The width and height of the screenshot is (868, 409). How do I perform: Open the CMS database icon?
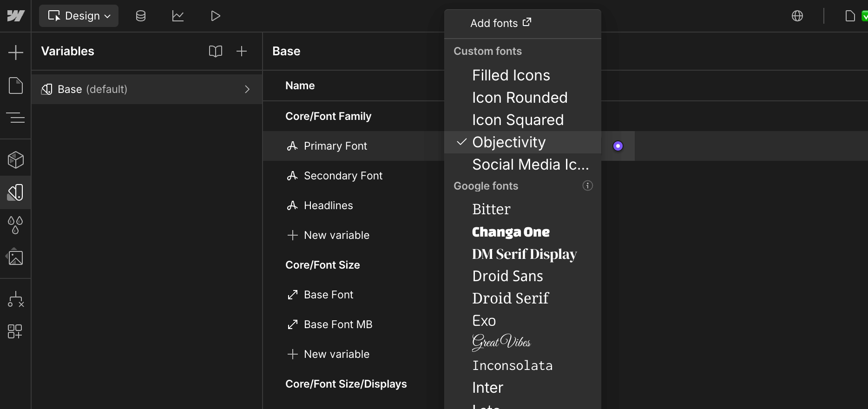[140, 16]
